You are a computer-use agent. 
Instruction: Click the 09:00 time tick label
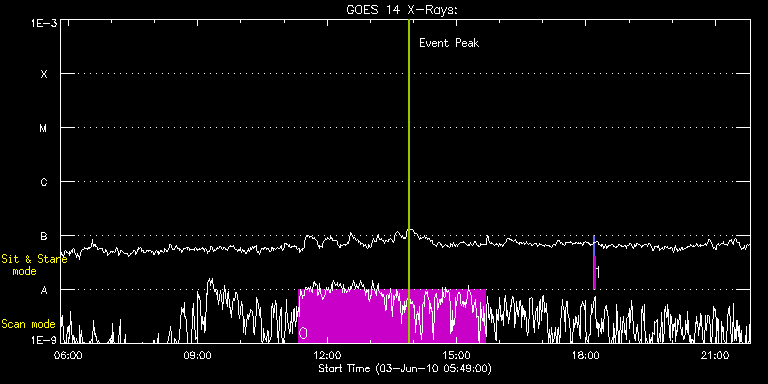tap(197, 356)
